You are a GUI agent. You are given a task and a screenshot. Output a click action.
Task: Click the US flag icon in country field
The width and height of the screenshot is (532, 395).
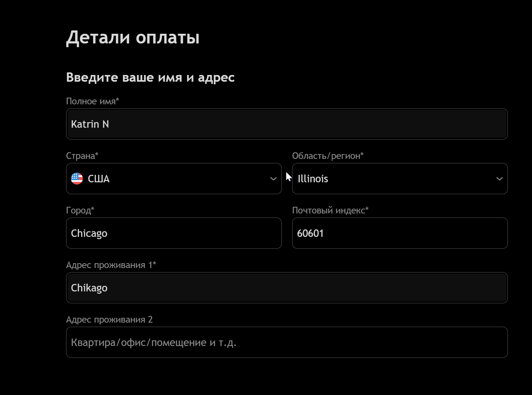[77, 179]
